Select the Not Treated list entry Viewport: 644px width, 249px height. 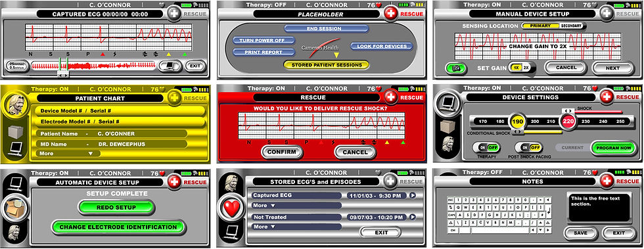[296, 217]
